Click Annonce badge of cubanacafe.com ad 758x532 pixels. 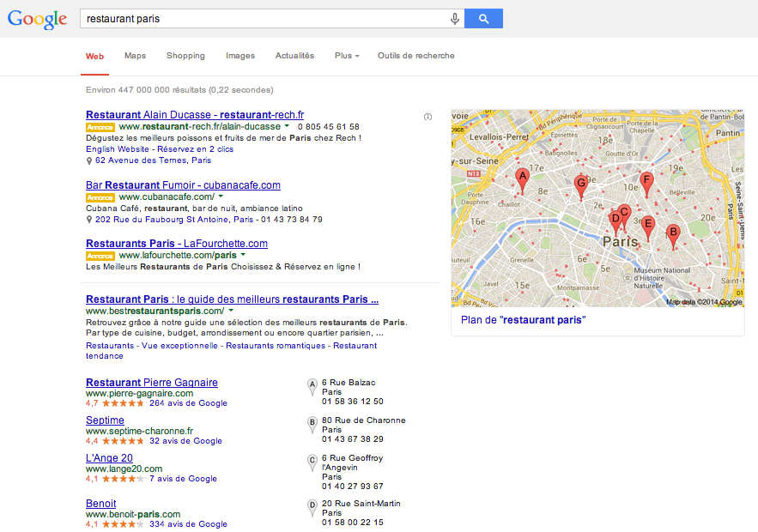100,197
